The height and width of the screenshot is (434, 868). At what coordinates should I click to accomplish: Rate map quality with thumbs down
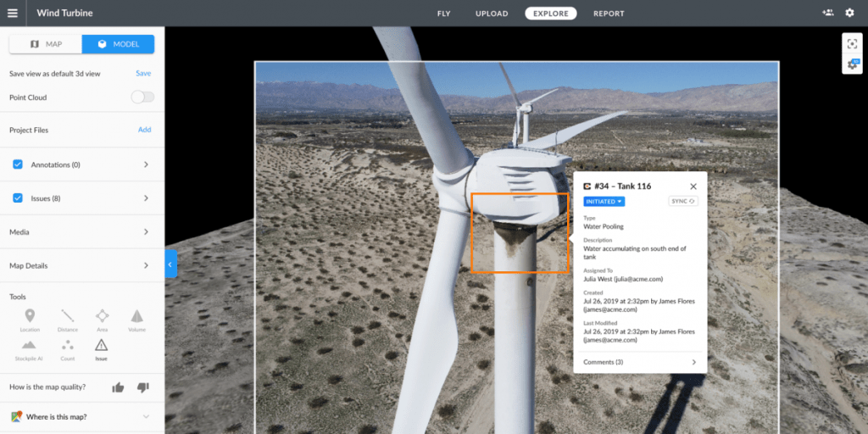click(142, 387)
